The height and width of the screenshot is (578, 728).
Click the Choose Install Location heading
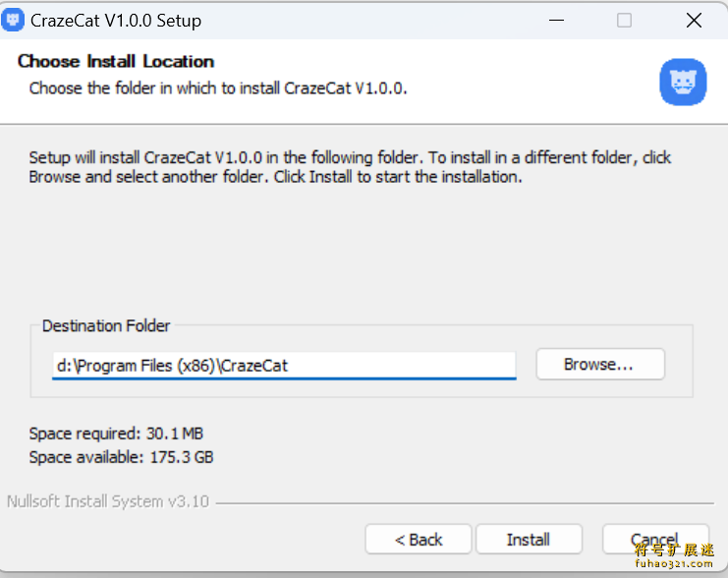(116, 61)
